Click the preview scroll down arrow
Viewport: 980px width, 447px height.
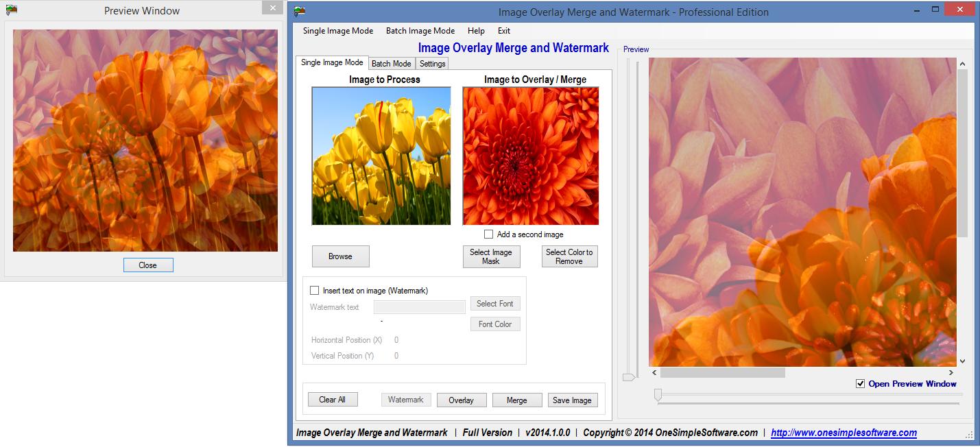(x=962, y=361)
